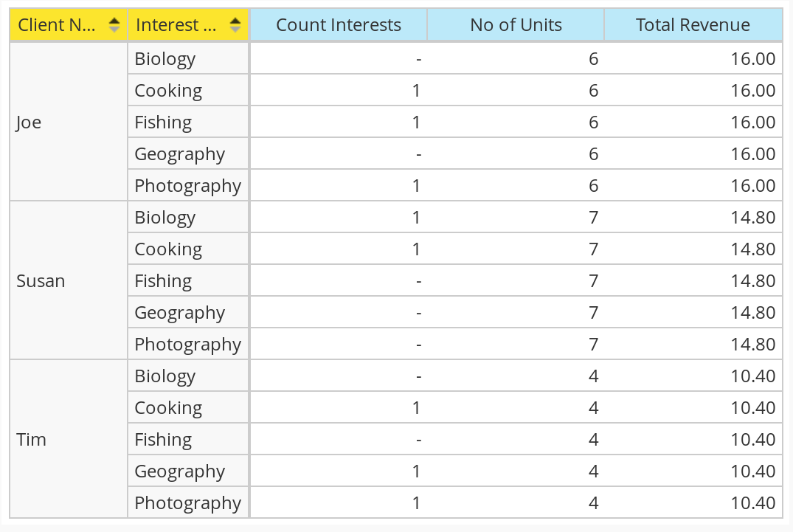Select Susan's Cooking interest cell

pyautogui.click(x=188, y=249)
